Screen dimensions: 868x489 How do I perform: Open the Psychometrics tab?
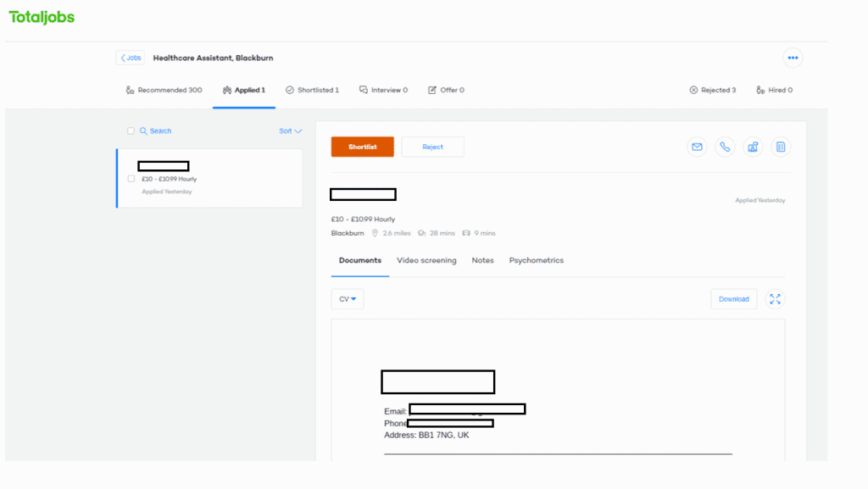coord(536,260)
